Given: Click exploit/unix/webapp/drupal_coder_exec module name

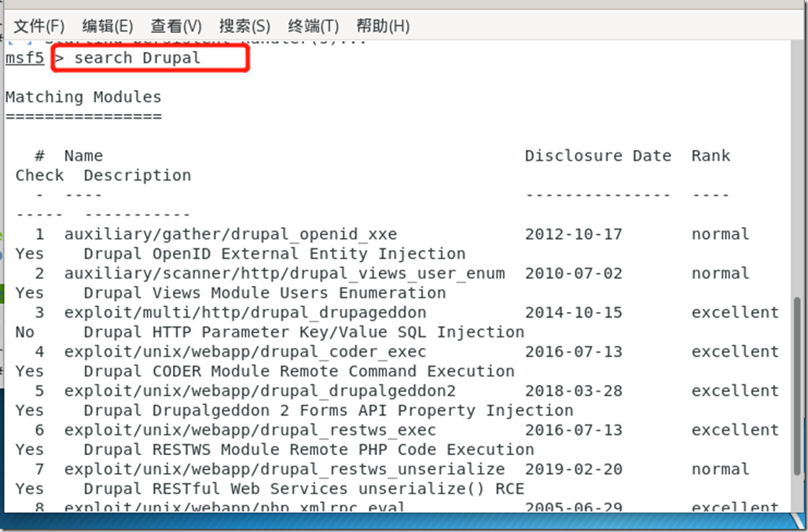Looking at the screenshot, I should [245, 352].
